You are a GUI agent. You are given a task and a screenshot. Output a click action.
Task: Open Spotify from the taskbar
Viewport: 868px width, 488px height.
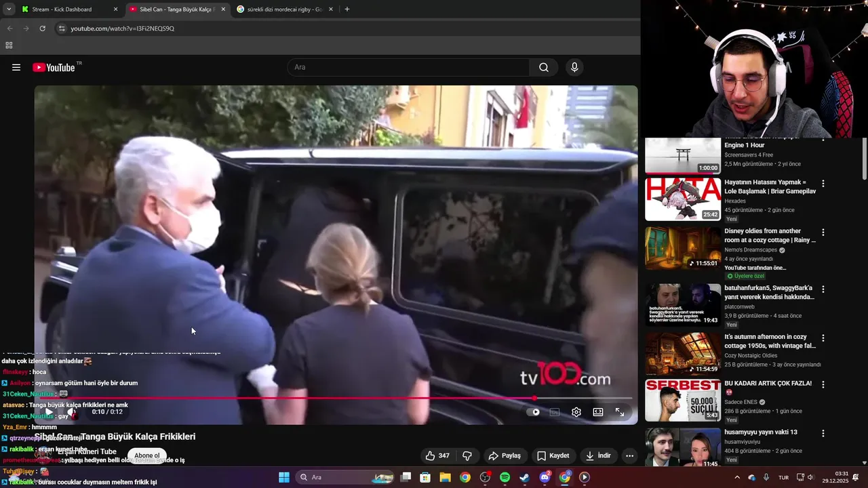coord(505,477)
